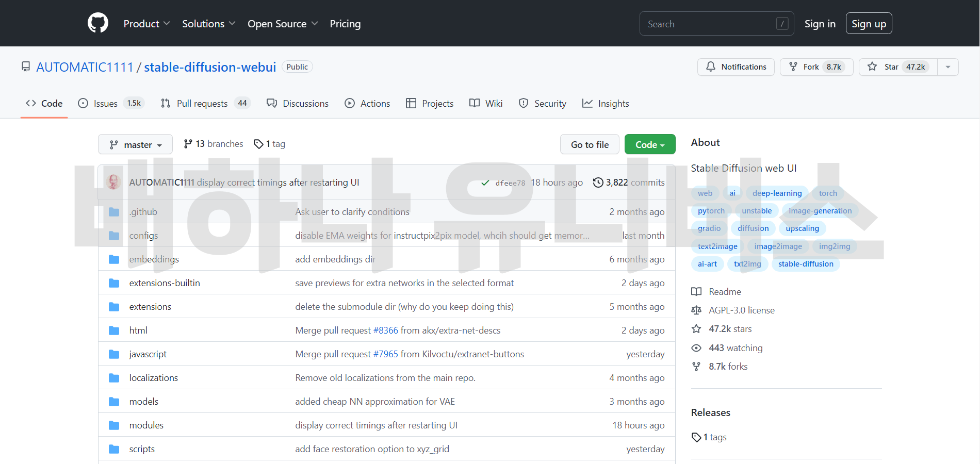Image resolution: width=980 pixels, height=464 pixels.
Task: Click the commit status check mark
Action: [x=485, y=183]
